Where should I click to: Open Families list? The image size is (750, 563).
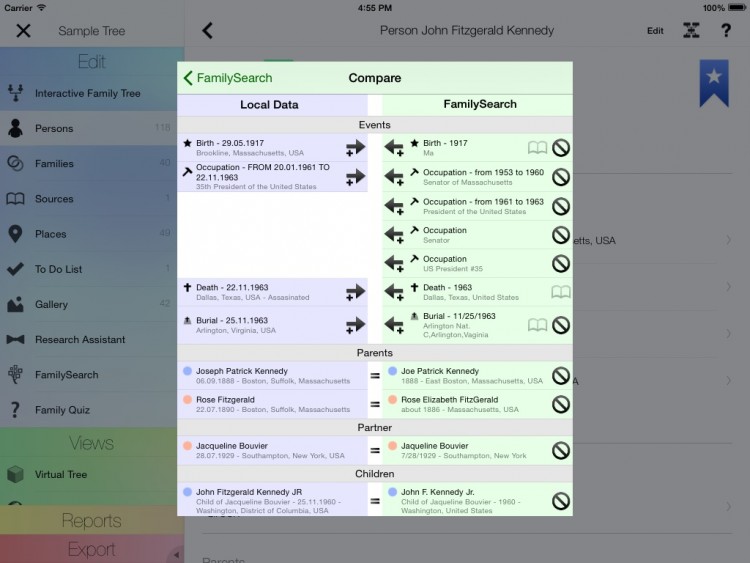pyautogui.click(x=92, y=164)
